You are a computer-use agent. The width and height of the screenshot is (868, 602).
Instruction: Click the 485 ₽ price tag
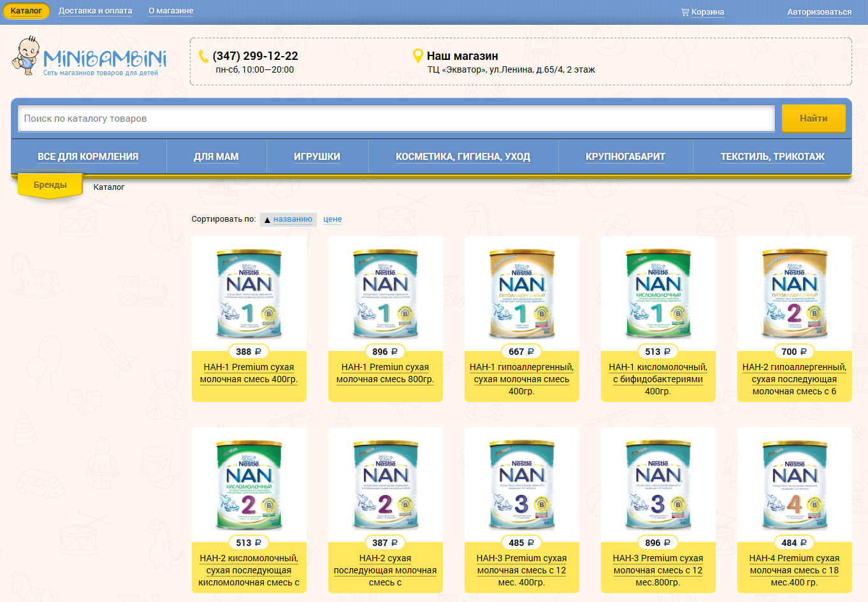[x=521, y=543]
